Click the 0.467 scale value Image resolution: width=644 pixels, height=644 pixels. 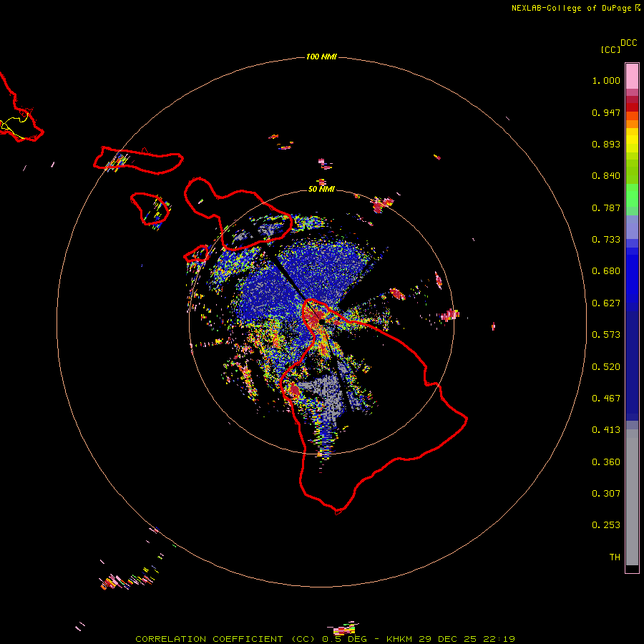click(x=606, y=399)
